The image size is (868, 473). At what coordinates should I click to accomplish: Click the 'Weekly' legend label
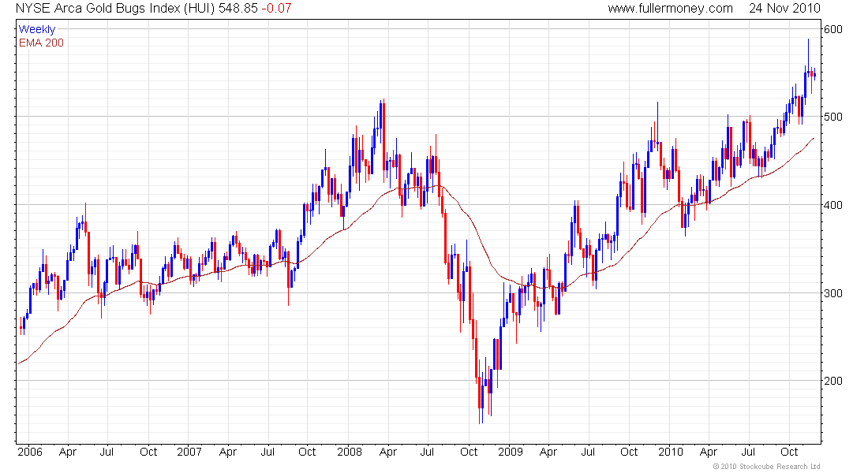coord(37,29)
